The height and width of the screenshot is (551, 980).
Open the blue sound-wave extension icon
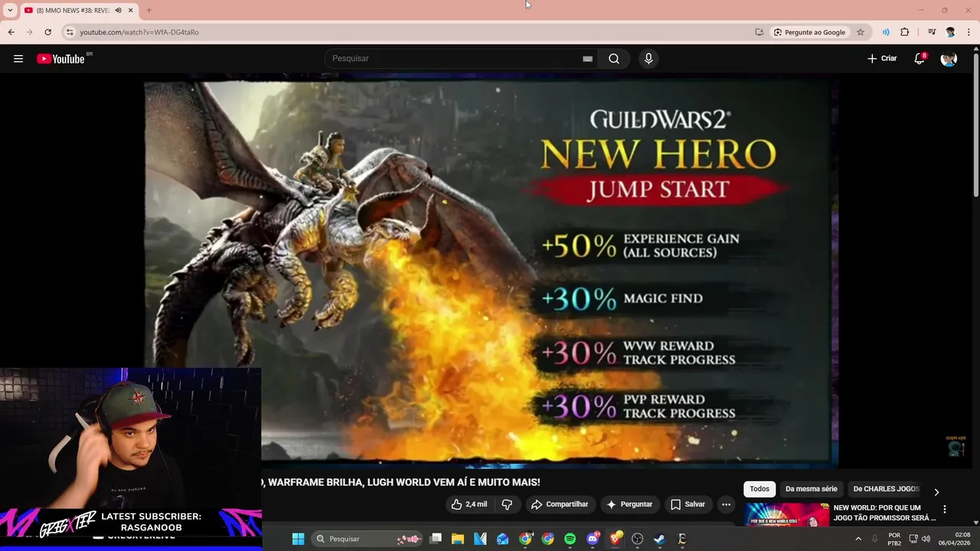tap(886, 32)
